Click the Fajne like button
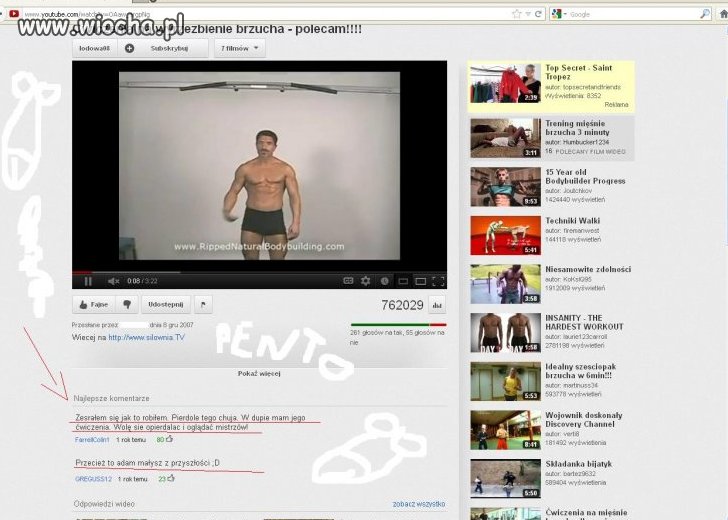Screen dimensions: 728x520 [x=94, y=305]
